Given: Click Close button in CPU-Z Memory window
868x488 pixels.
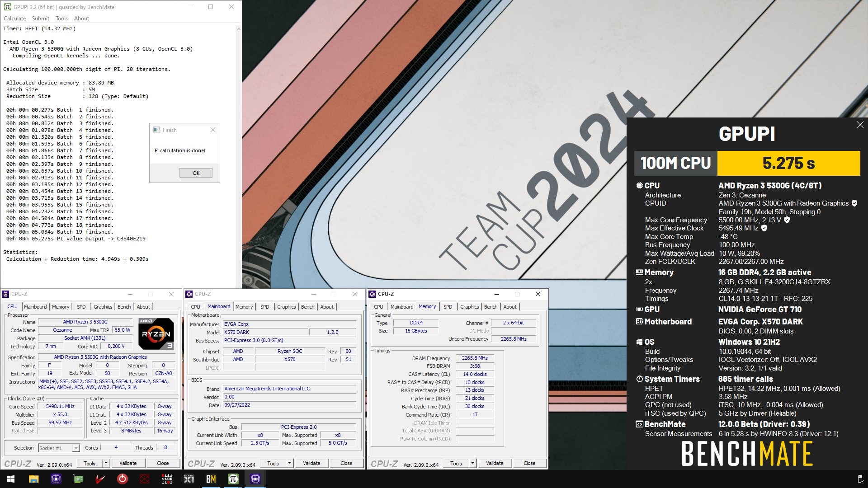Looking at the screenshot, I should click(x=529, y=463).
